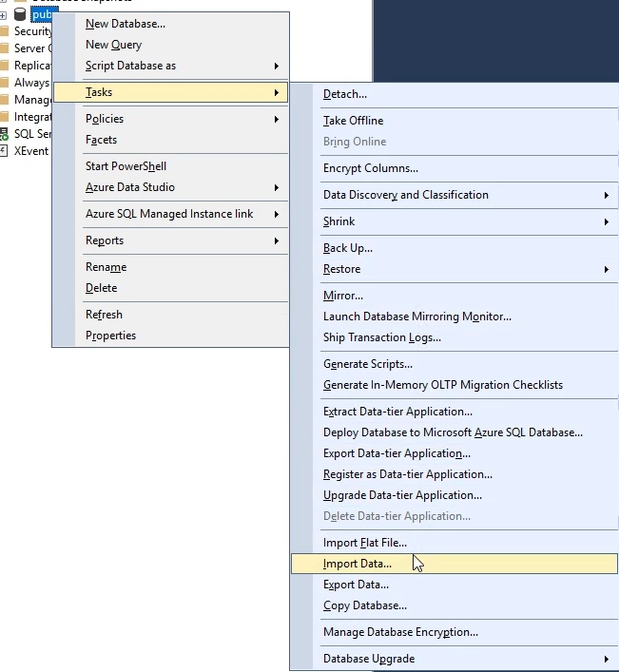Open the Reports submenu arrow

pyautogui.click(x=277, y=240)
